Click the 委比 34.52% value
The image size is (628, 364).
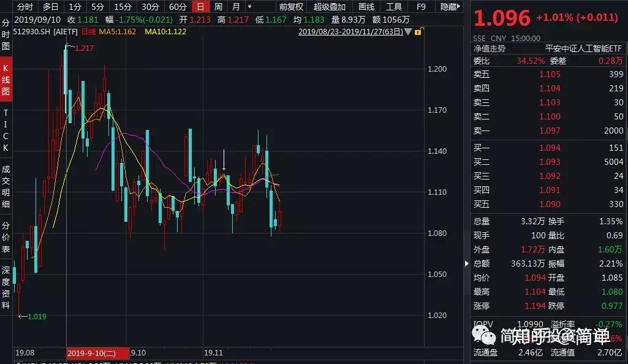tap(530, 61)
